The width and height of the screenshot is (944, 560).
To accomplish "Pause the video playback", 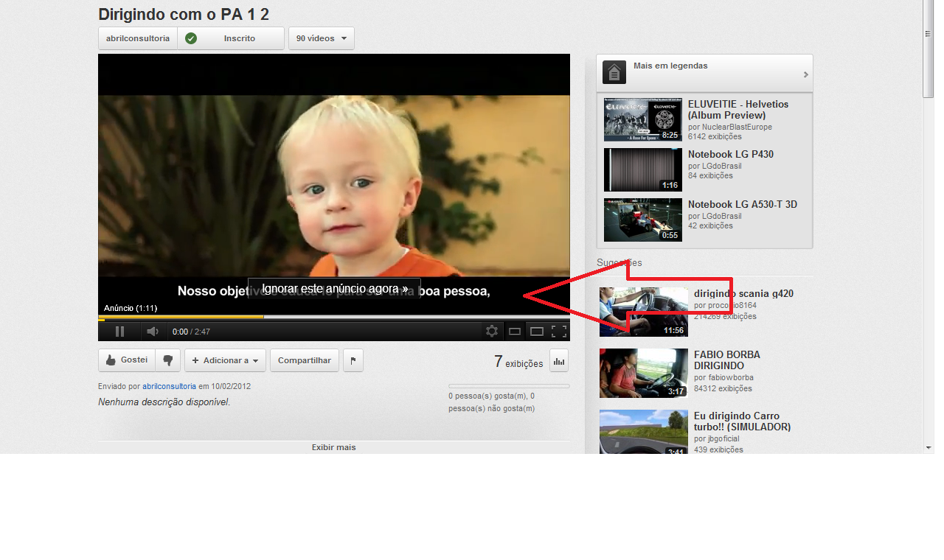I will (x=119, y=332).
